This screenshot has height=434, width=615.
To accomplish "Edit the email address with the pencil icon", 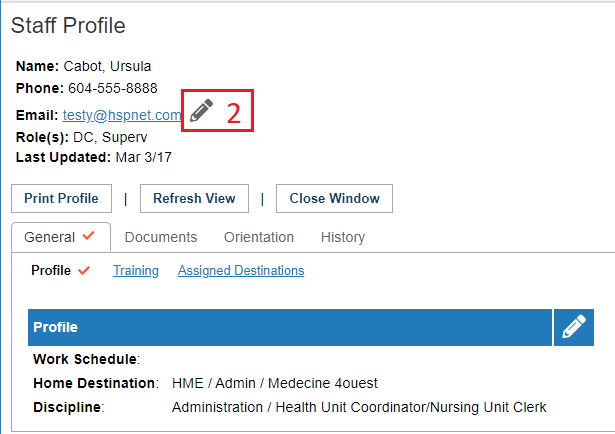I will (x=201, y=111).
